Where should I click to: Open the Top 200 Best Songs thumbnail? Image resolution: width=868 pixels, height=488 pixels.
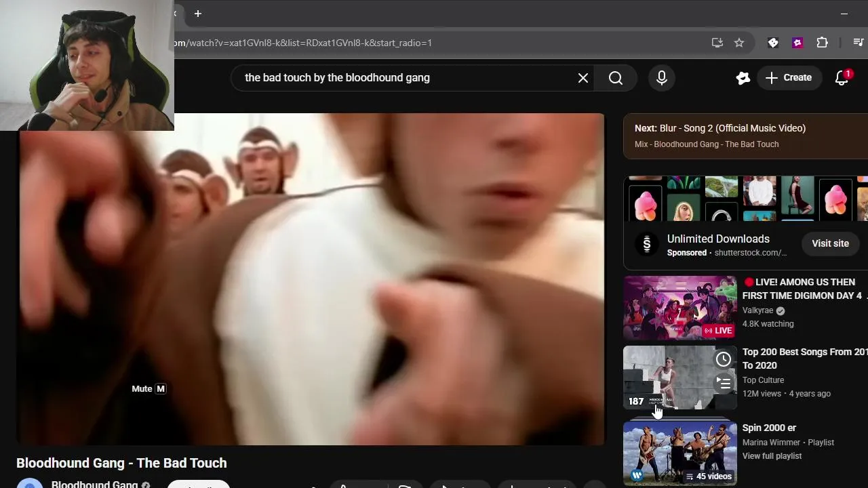point(680,378)
